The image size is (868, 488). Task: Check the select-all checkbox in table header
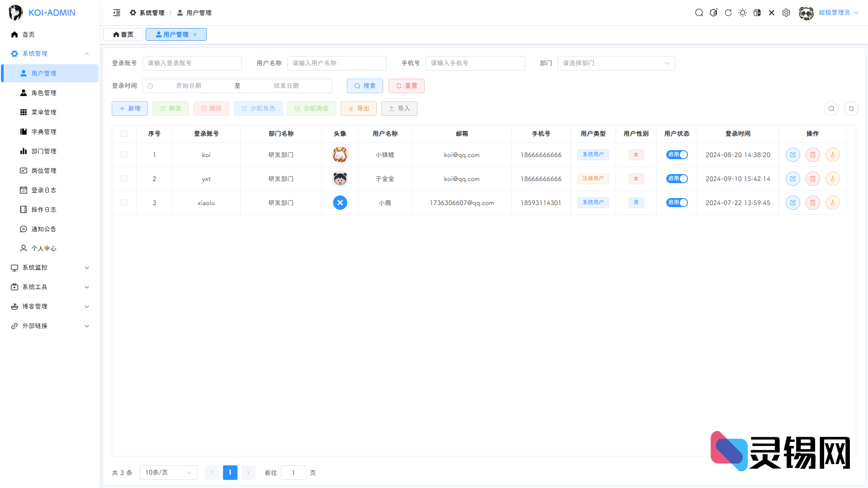[124, 133]
